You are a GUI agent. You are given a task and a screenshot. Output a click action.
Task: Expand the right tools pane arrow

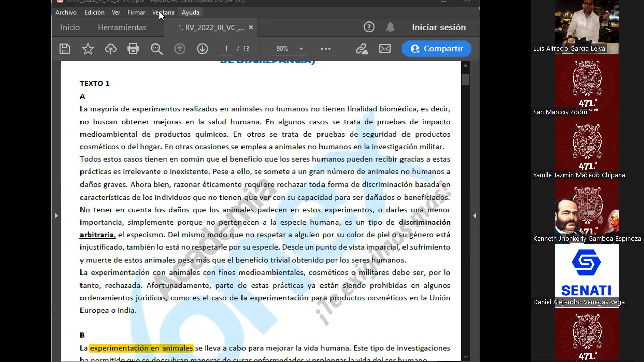point(474,215)
